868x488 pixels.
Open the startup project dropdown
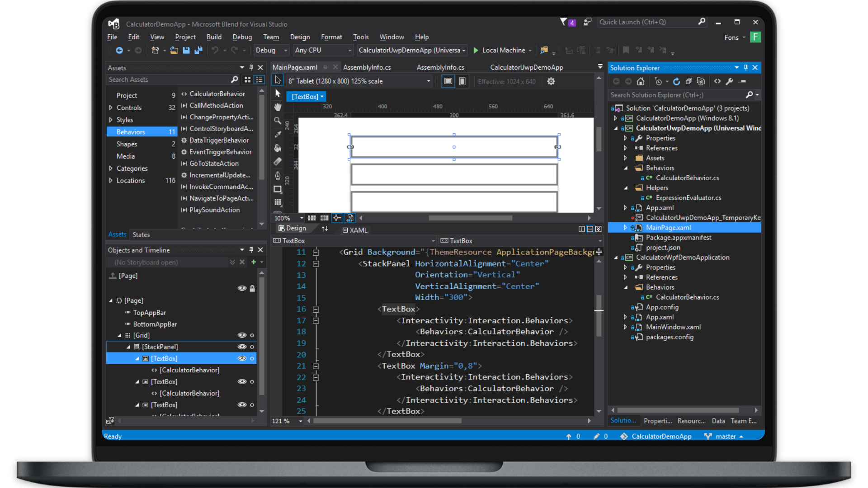point(412,50)
